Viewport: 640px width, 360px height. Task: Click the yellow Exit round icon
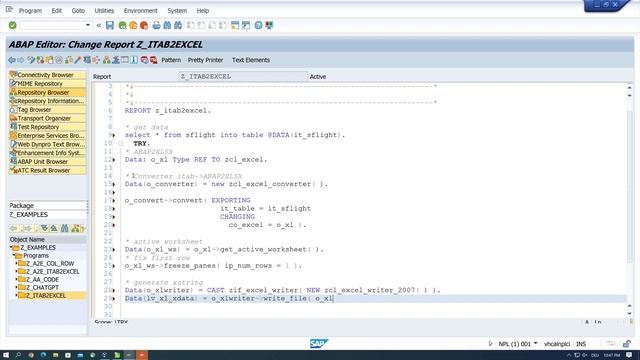coord(133,25)
